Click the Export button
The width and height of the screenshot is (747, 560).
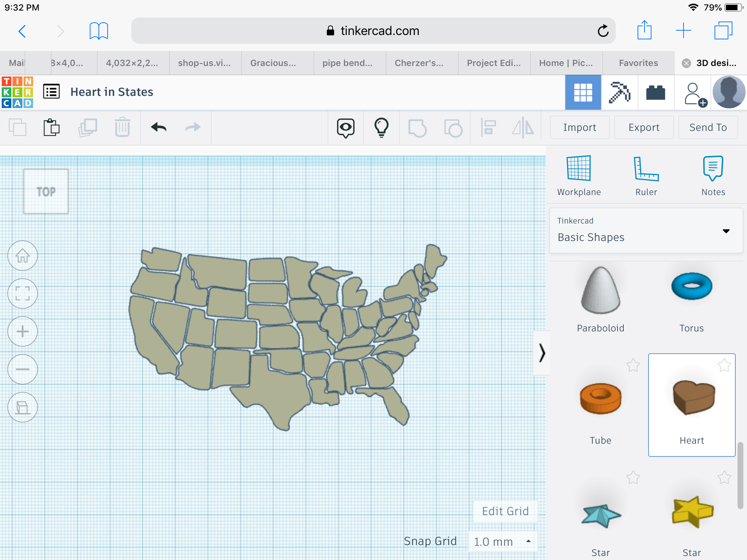[x=644, y=127]
